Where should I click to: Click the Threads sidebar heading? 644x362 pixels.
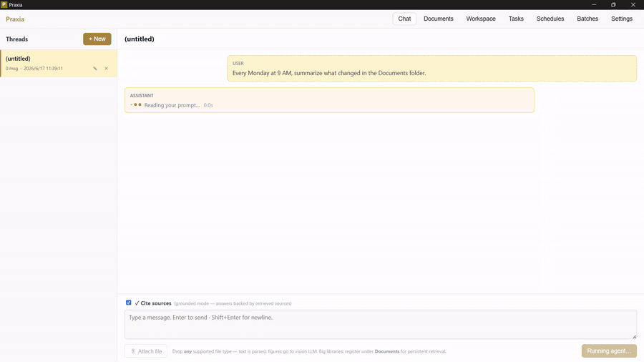pos(17,39)
